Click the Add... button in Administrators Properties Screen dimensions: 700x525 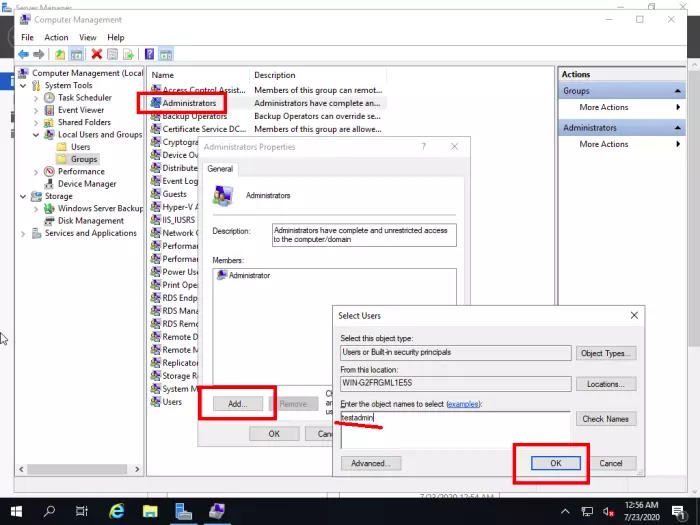238,404
